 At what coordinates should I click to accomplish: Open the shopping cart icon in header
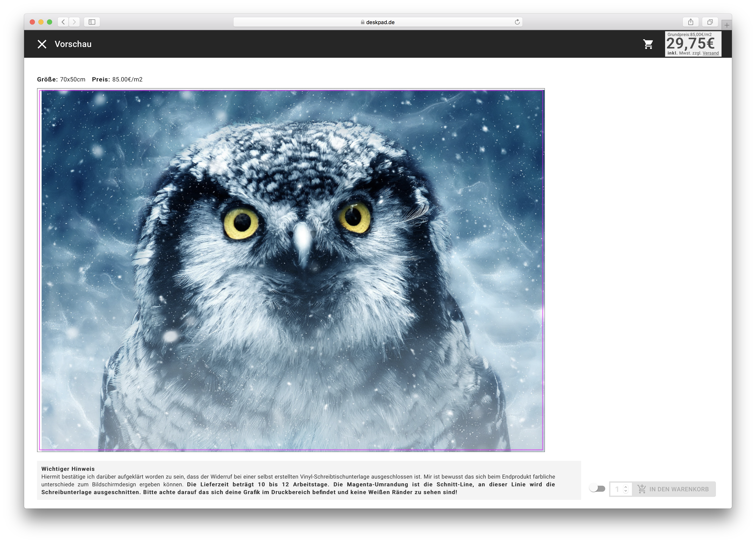(648, 44)
